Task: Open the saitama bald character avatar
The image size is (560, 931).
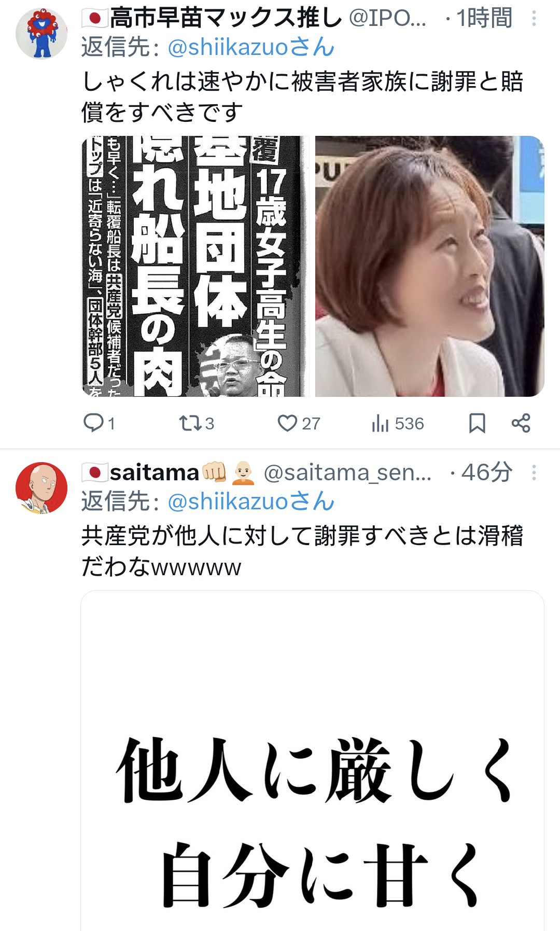Action: tap(41, 488)
